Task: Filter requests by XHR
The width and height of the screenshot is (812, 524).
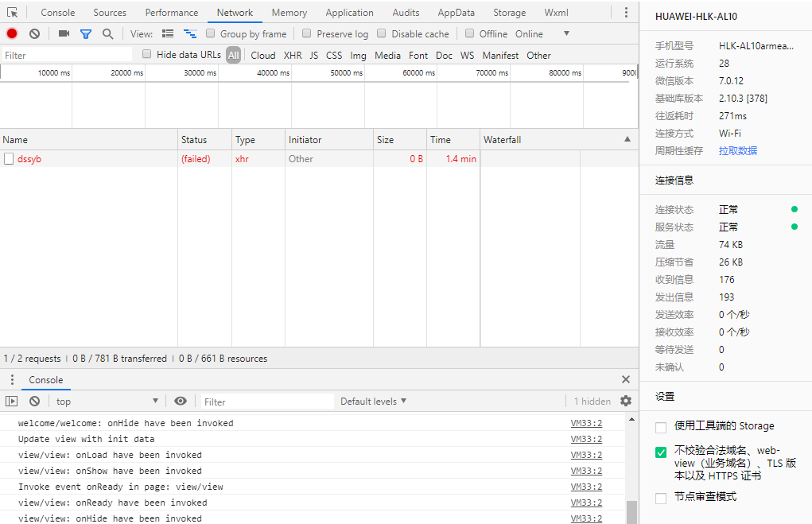Action: [293, 55]
